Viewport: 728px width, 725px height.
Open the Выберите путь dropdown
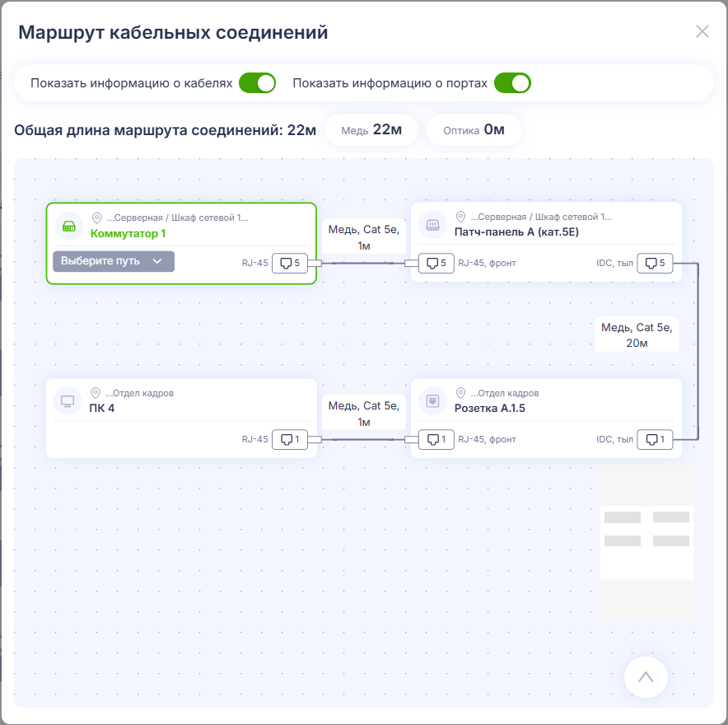(114, 261)
